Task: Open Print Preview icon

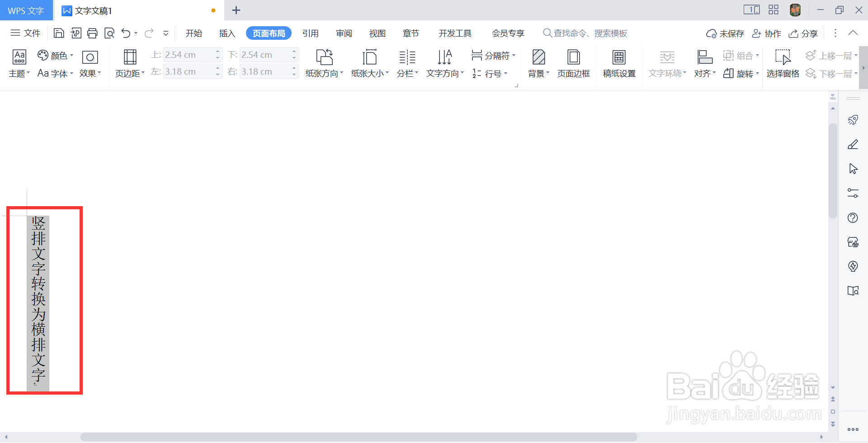Action: (109, 33)
